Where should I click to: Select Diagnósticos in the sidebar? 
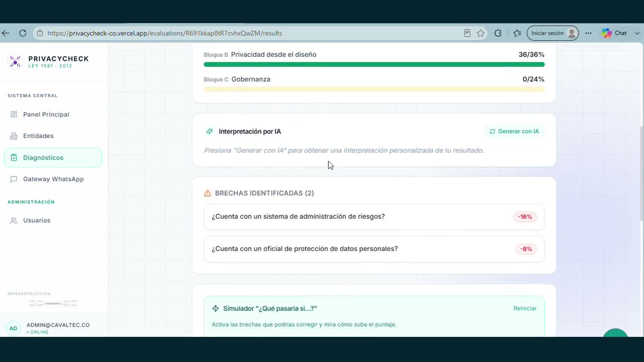tap(53, 157)
